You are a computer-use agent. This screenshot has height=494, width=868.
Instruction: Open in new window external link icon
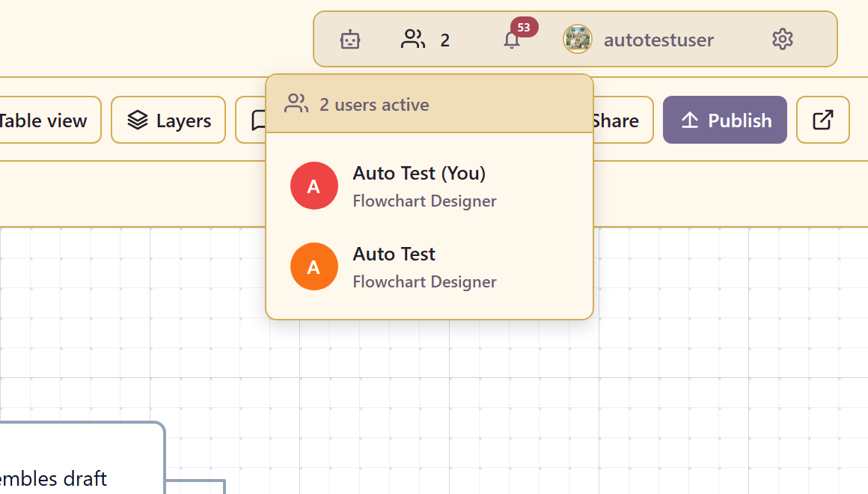pyautogui.click(x=822, y=121)
